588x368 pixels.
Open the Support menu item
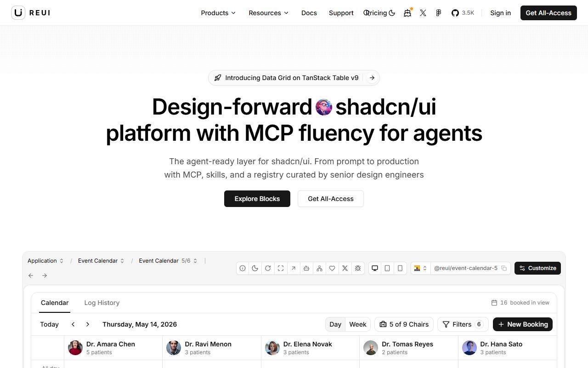pyautogui.click(x=341, y=13)
